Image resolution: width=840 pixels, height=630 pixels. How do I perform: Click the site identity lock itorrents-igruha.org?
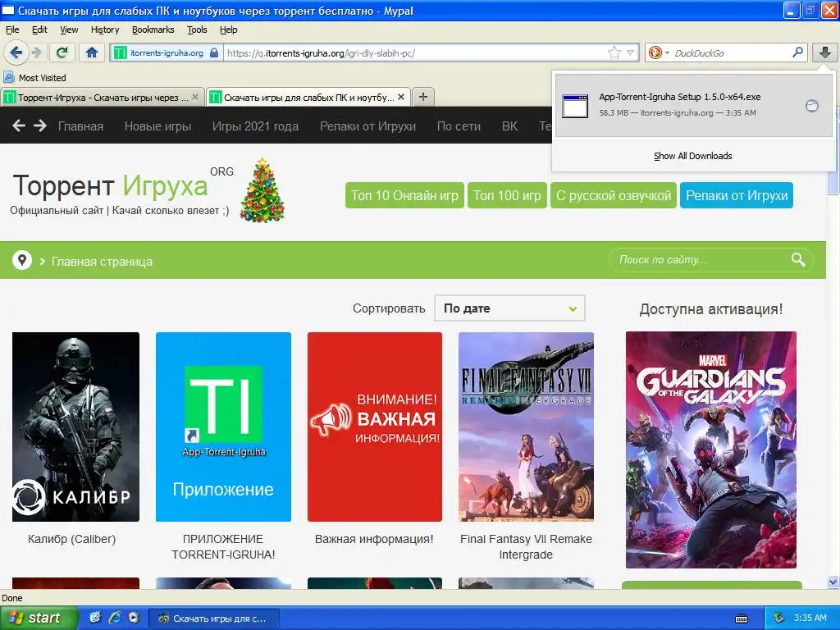[167, 52]
